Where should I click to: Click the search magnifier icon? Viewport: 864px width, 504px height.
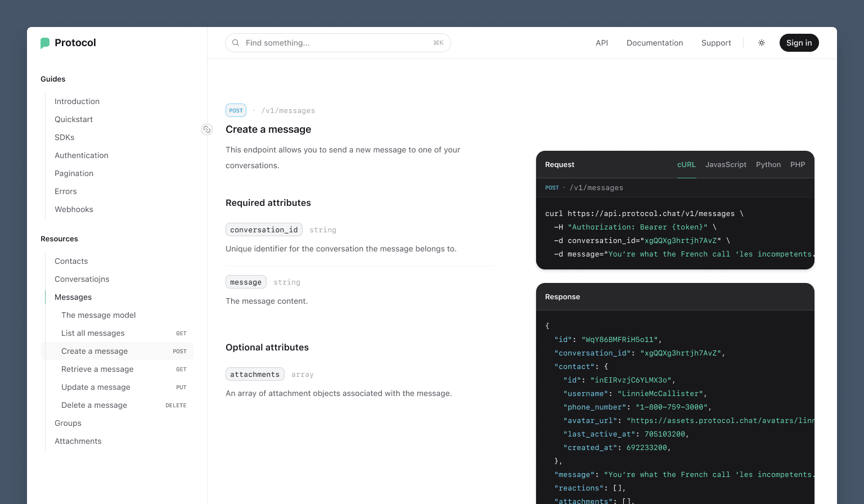236,43
